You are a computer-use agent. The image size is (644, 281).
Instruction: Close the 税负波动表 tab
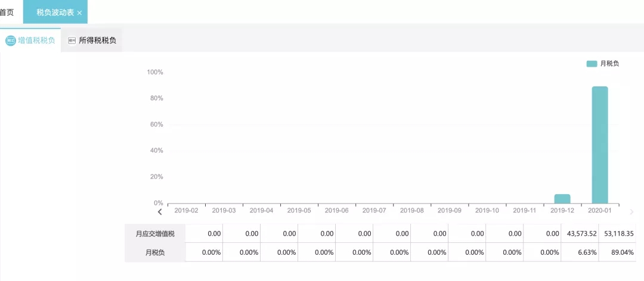pyautogui.click(x=79, y=13)
